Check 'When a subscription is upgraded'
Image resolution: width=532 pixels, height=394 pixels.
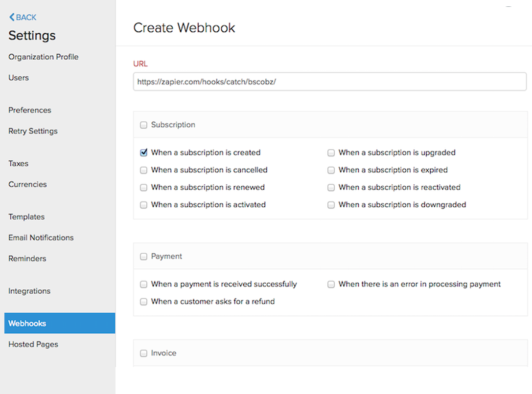(x=331, y=153)
